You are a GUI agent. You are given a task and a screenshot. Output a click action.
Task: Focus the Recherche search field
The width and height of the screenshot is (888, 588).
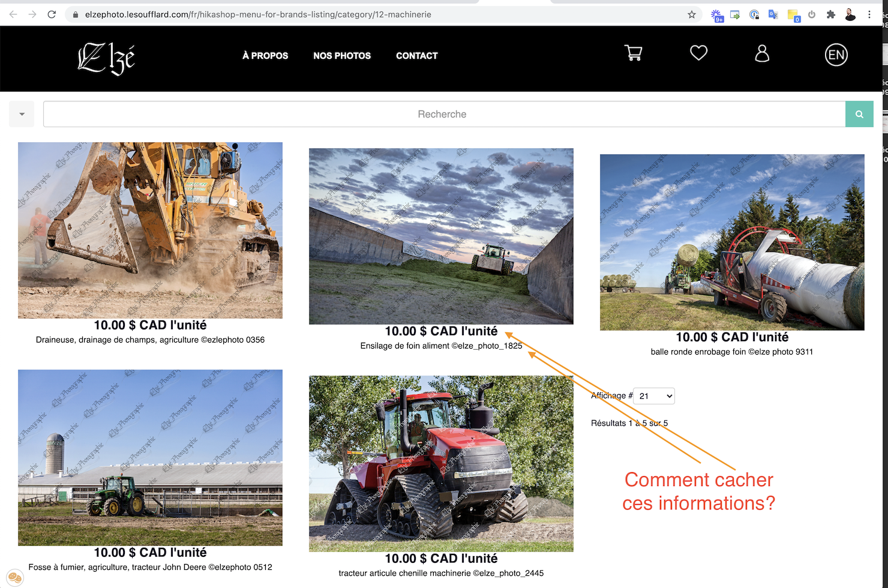coord(444,114)
